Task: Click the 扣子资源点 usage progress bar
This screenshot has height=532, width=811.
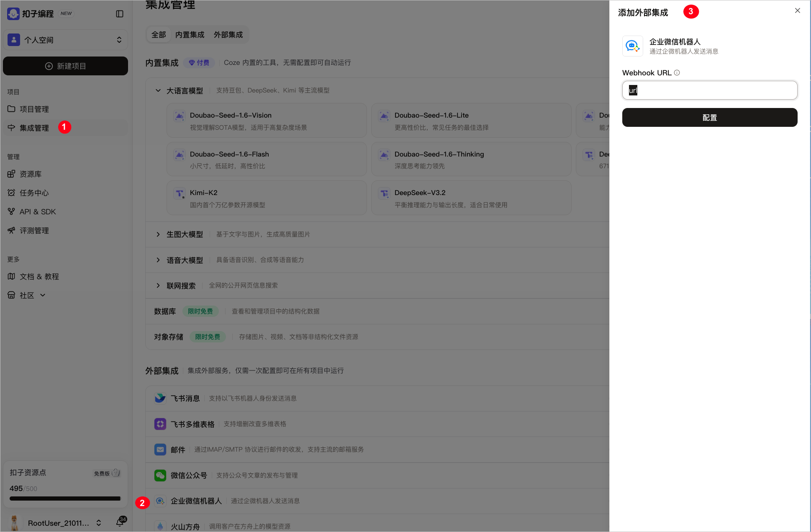Action: [x=65, y=499]
